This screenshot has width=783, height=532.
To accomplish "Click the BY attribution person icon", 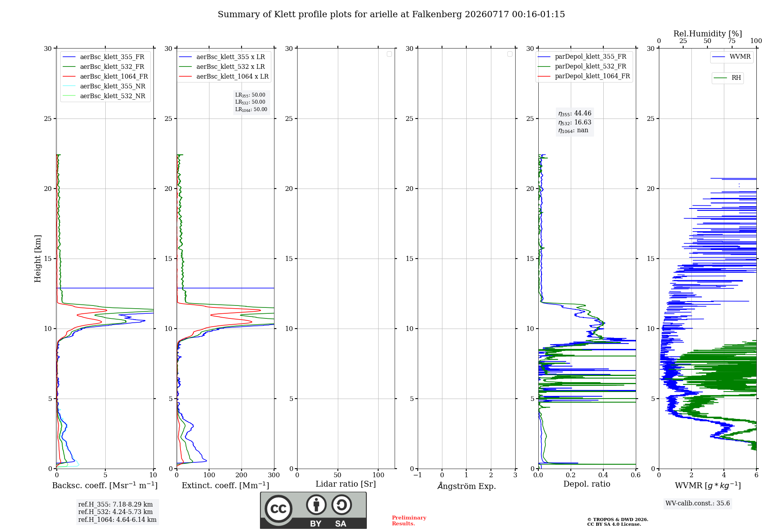I will point(316,505).
